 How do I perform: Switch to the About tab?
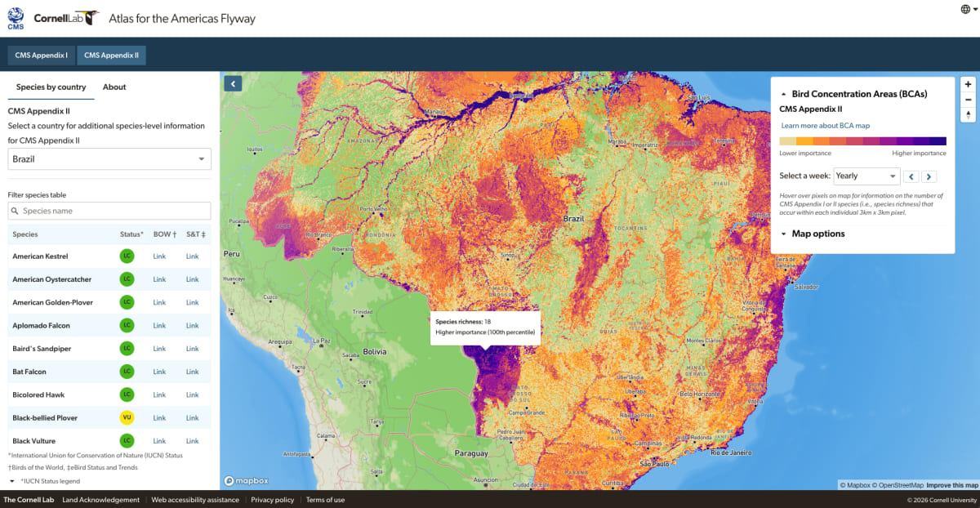coord(114,87)
